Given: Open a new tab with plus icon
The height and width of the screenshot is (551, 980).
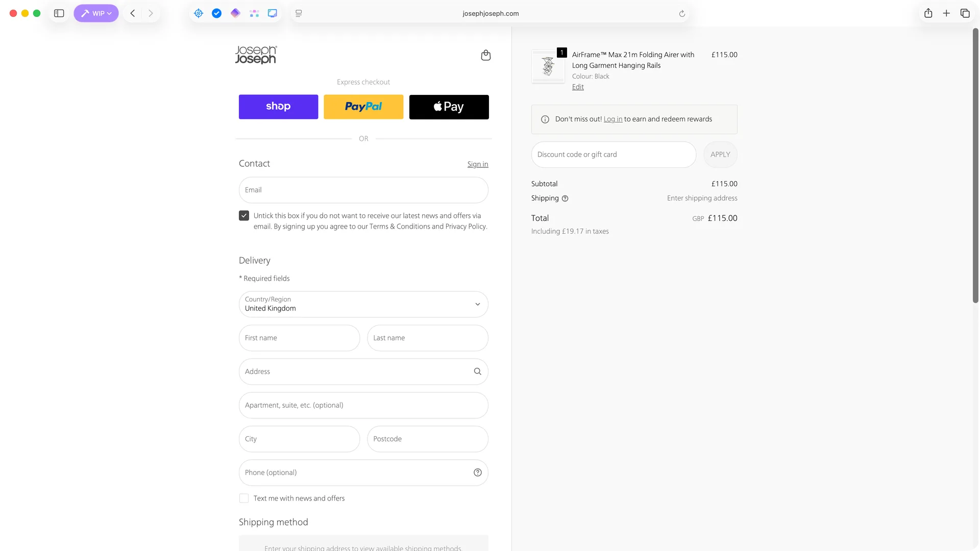Looking at the screenshot, I should [946, 13].
